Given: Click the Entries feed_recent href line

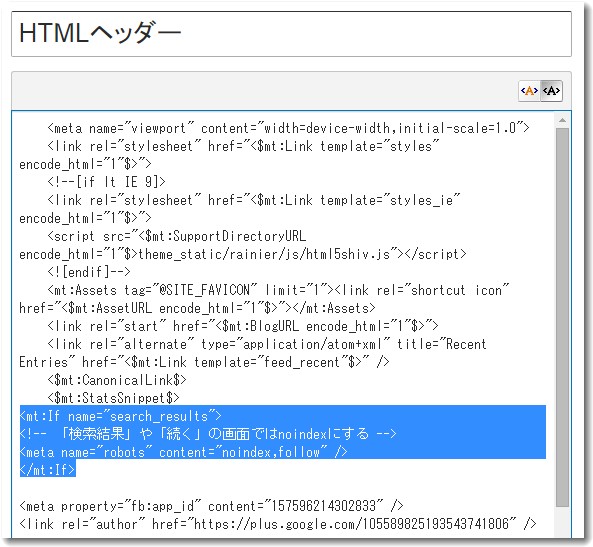Looking at the screenshot, I should pyautogui.click(x=204, y=362).
